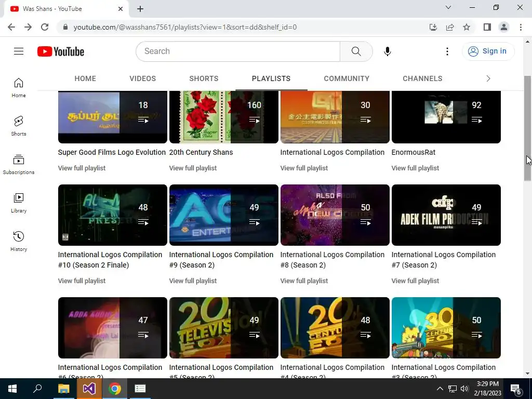The height and width of the screenshot is (399, 532).
Task: Switch to the HOME channel tab
Action: (x=85, y=79)
